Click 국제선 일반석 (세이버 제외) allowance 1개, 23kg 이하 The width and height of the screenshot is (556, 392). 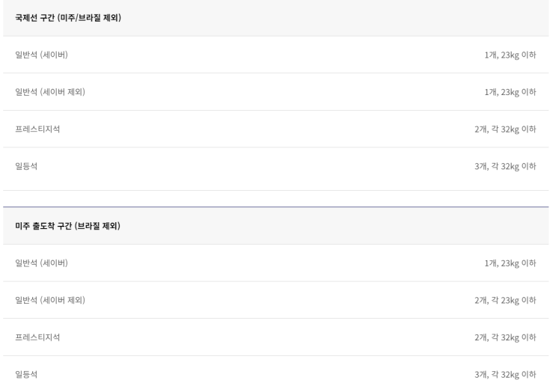click(510, 92)
